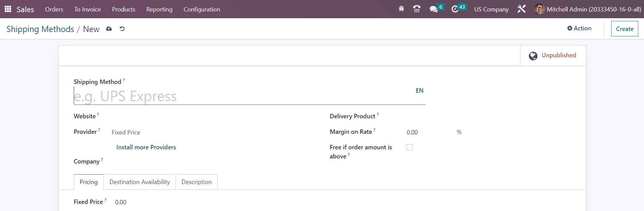Open the conversations messages icon
The width and height of the screenshot is (644, 211).
point(433,9)
